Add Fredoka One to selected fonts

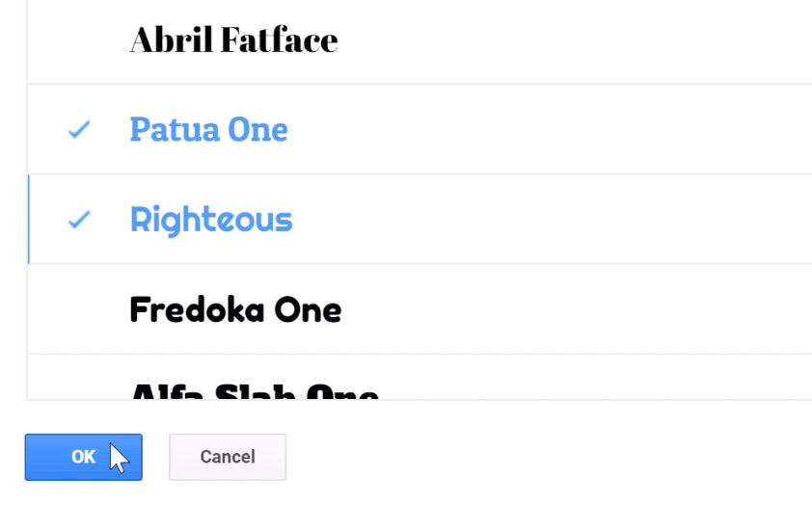[x=235, y=310]
